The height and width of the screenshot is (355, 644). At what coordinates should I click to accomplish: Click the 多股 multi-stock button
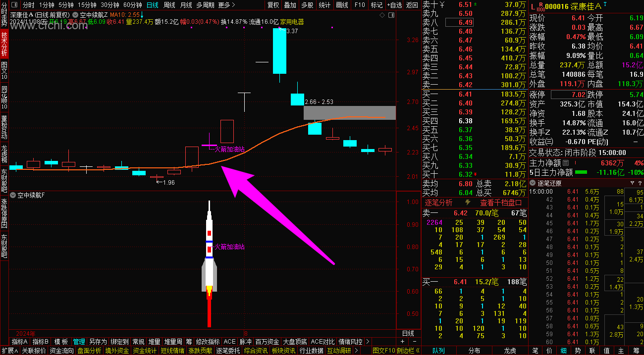[x=307, y=5]
